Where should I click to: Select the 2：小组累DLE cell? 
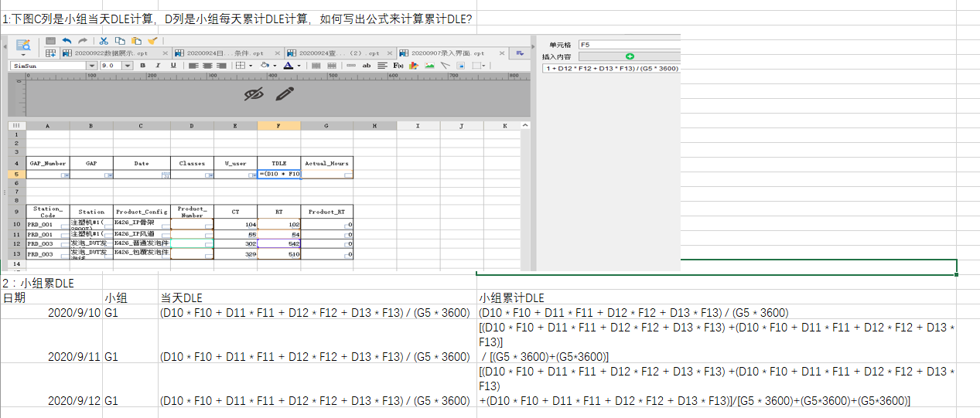coord(52,283)
